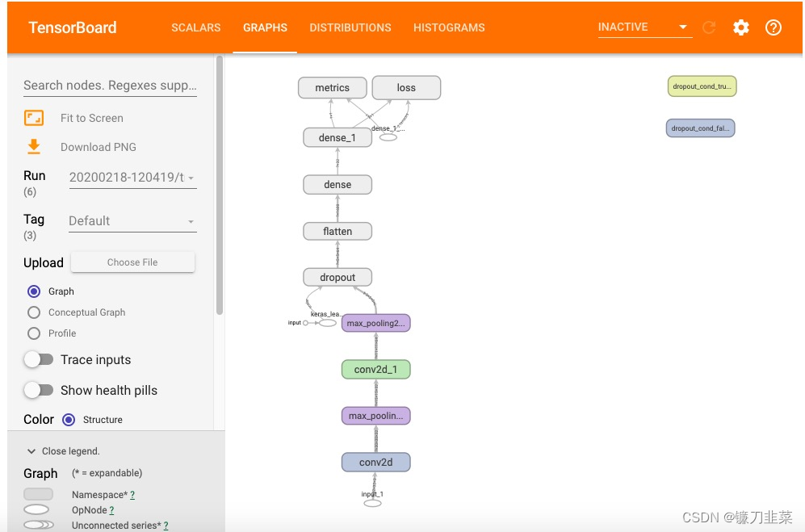Click the Fit to Screen icon
The height and width of the screenshot is (532, 805).
pyautogui.click(x=33, y=118)
